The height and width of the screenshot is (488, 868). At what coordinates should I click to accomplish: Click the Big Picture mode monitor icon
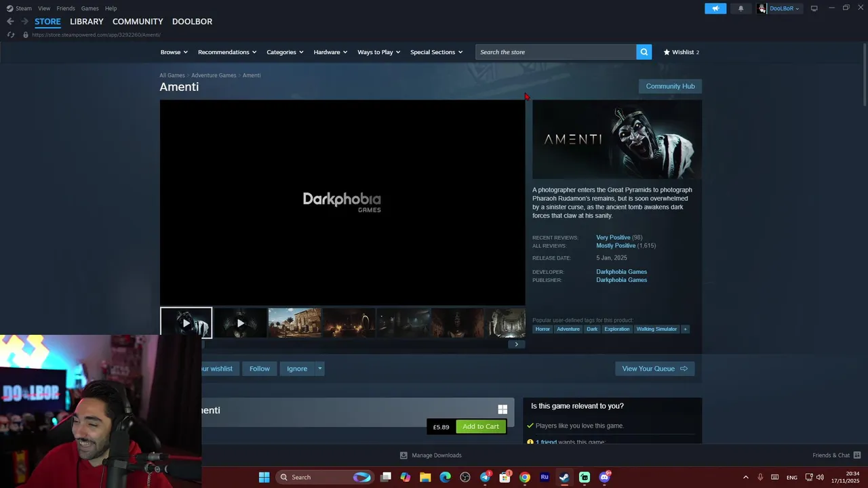814,8
